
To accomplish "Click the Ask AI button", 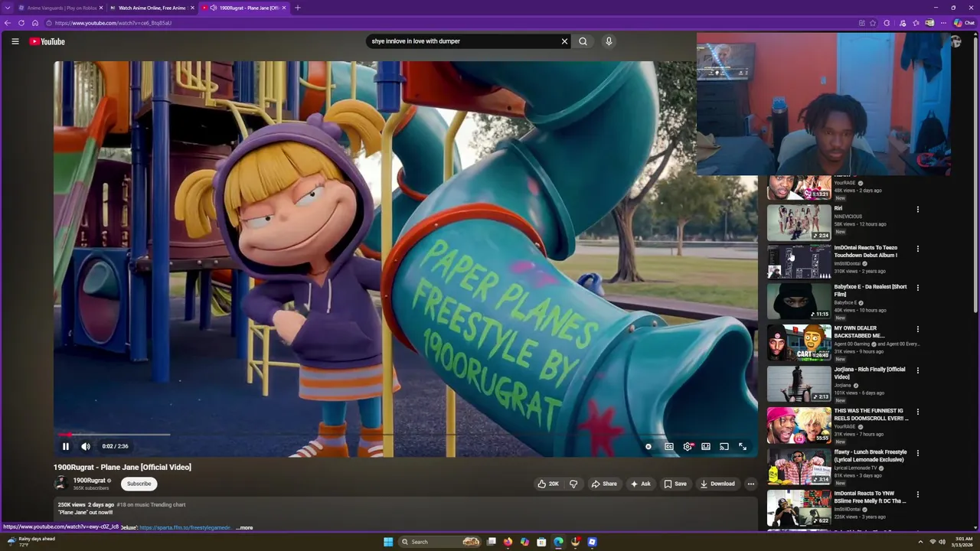I will (x=640, y=484).
